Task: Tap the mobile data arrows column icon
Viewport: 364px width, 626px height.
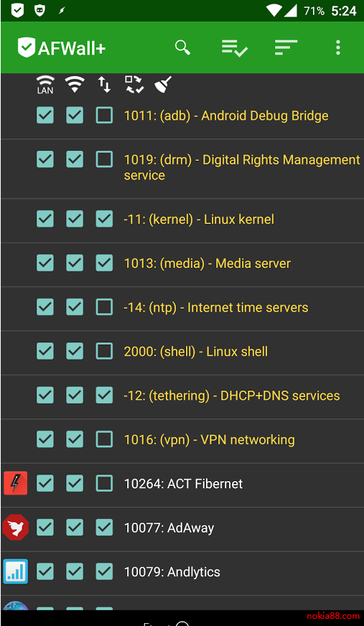Action: coord(104,85)
